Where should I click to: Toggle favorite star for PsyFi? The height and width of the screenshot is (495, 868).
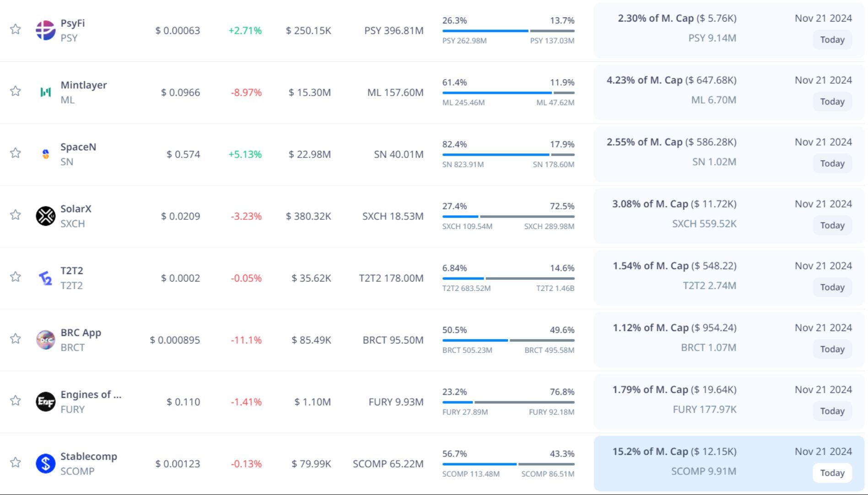[16, 29]
